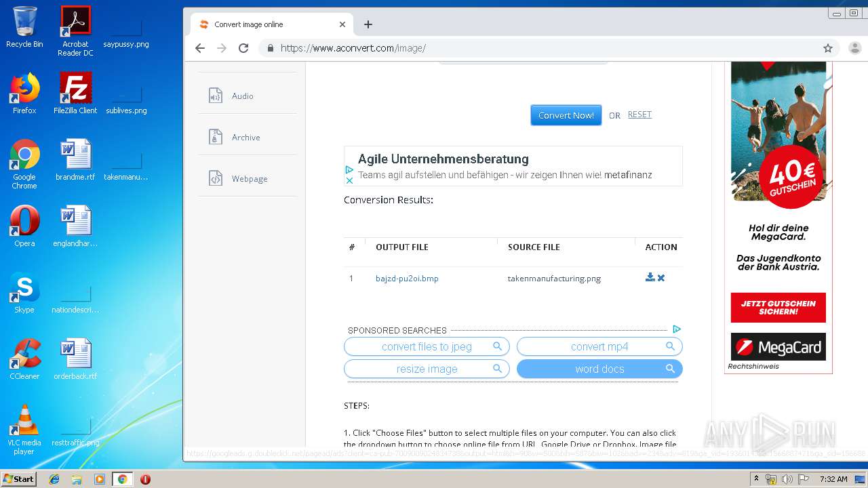Open the Audio category icon in sidebar
868x488 pixels.
(x=216, y=96)
